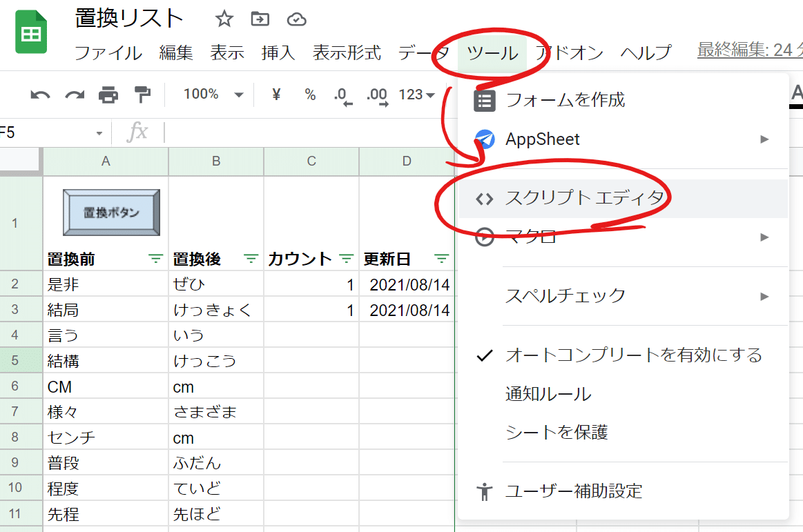Click the AppSheet logo icon

tap(485, 139)
